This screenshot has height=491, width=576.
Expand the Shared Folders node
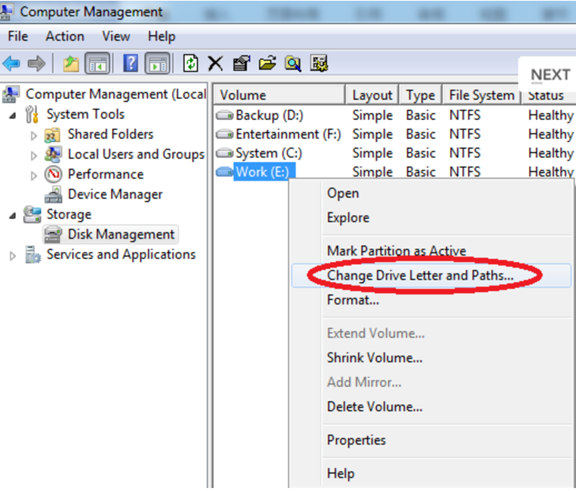tap(33, 136)
